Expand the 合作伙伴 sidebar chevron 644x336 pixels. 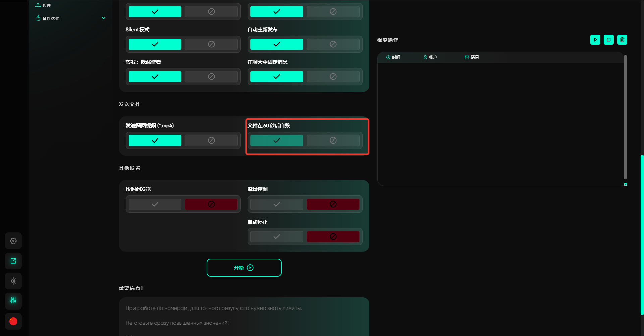point(104,18)
